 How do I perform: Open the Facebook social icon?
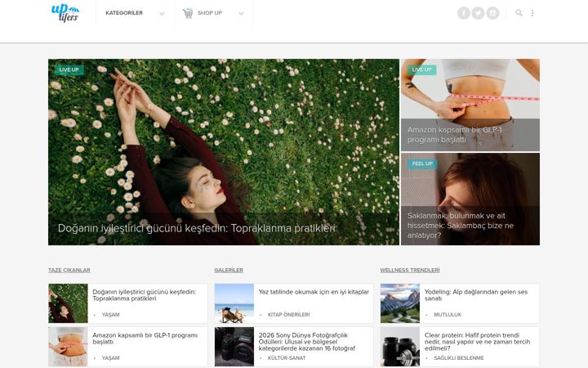pos(464,13)
